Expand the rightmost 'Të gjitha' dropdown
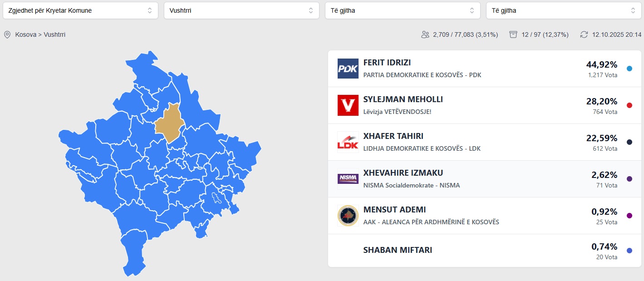This screenshot has height=281, width=644. [x=564, y=10]
